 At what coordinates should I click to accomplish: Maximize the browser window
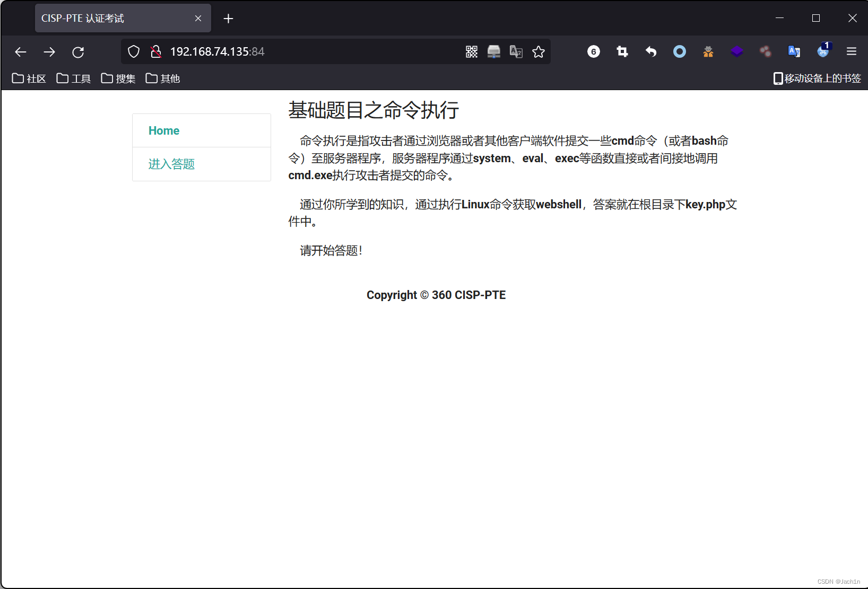click(816, 18)
